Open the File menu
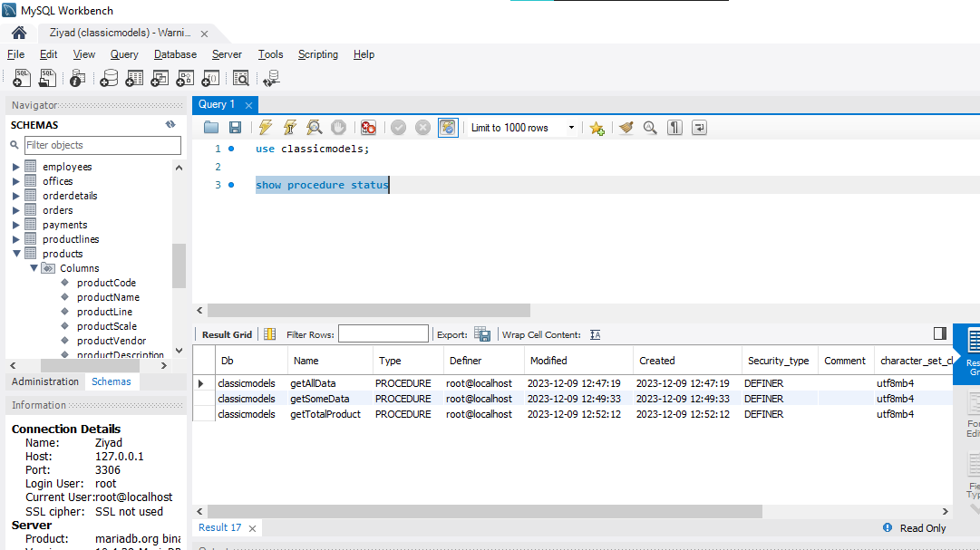Image resolution: width=980 pixels, height=550 pixels. point(15,54)
